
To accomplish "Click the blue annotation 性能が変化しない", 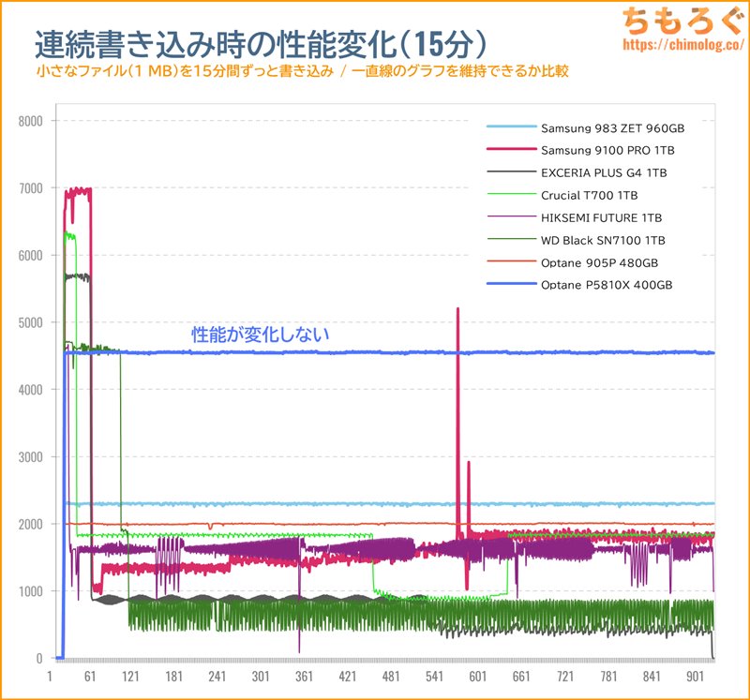I will tap(261, 335).
